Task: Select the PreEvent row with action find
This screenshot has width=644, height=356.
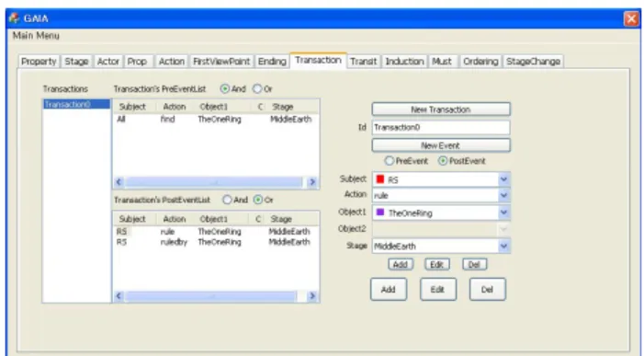Action: click(216, 120)
